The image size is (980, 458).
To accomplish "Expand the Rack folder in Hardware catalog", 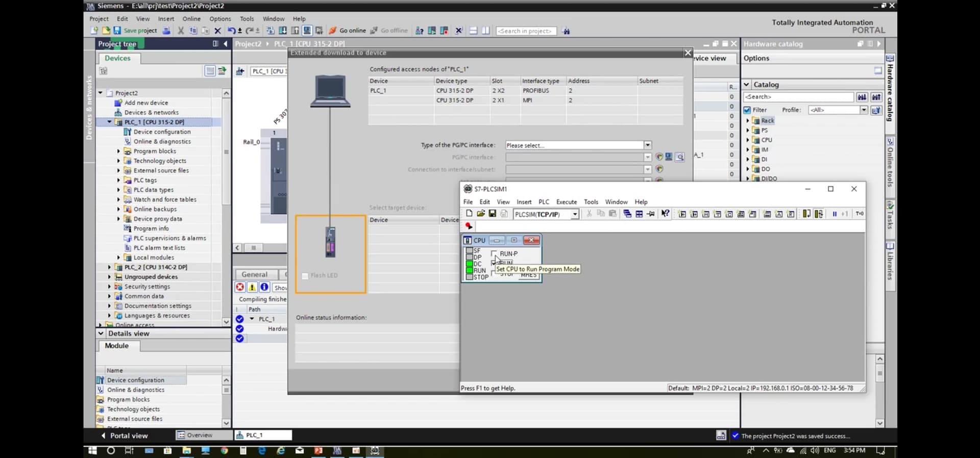I will pos(748,120).
